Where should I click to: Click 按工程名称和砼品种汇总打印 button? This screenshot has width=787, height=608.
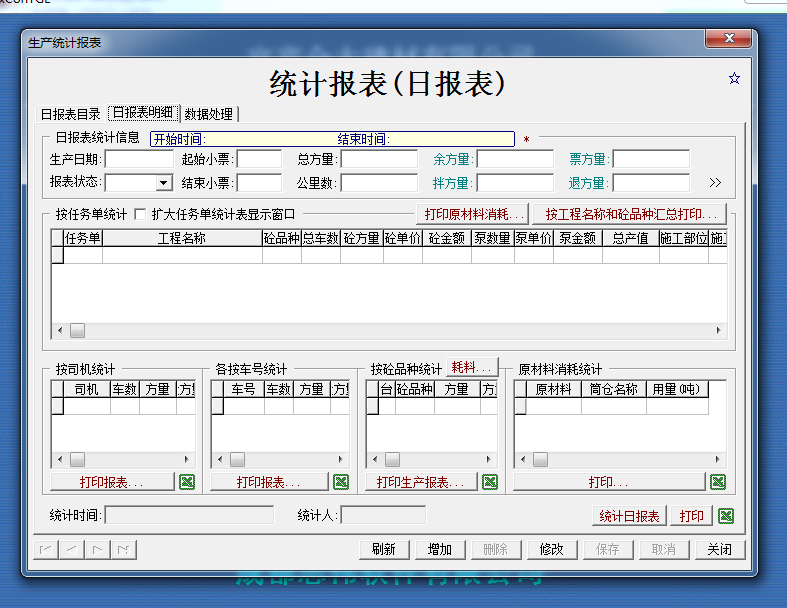(x=630, y=214)
